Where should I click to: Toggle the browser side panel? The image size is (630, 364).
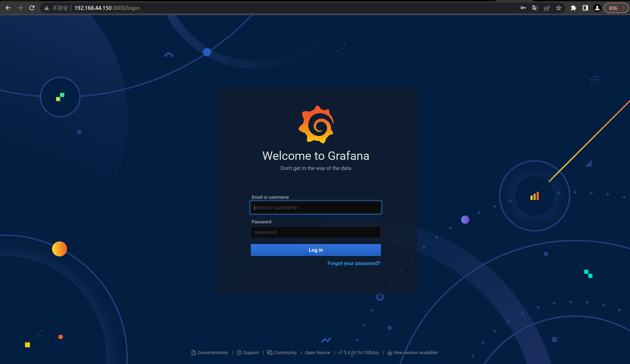[585, 8]
